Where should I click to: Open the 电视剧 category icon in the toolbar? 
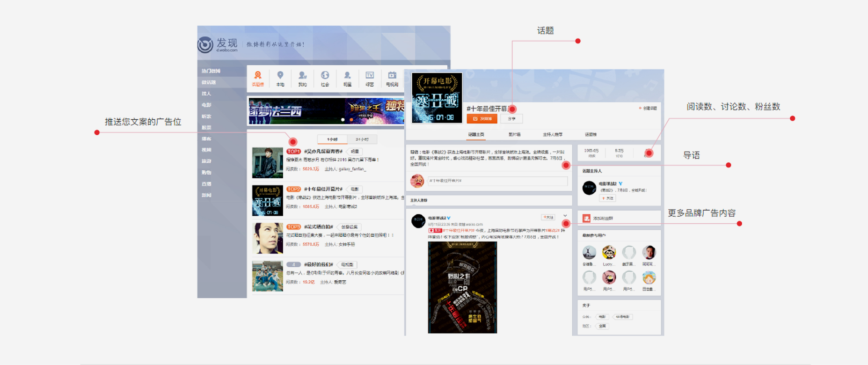click(392, 75)
